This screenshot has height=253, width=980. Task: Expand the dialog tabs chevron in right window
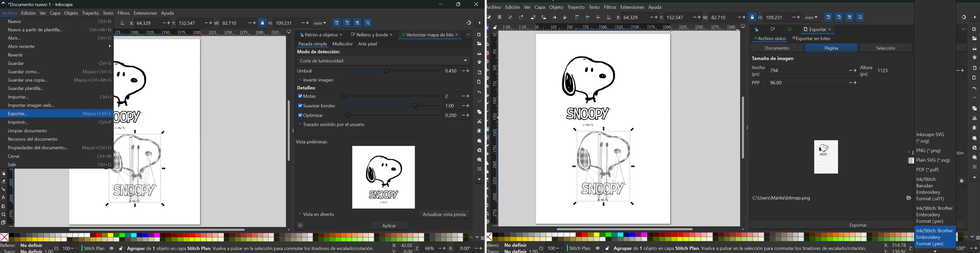click(x=963, y=29)
